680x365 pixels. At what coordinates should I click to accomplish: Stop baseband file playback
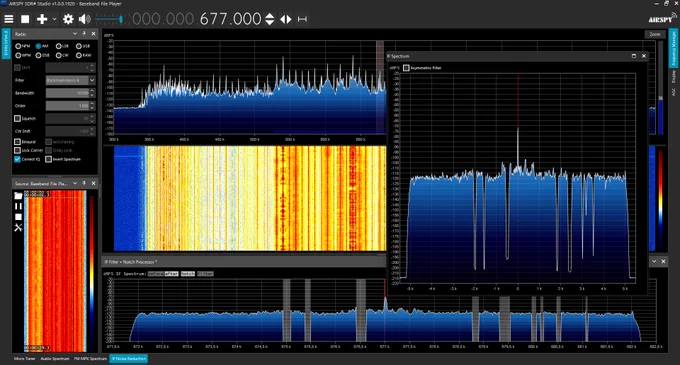point(18,217)
